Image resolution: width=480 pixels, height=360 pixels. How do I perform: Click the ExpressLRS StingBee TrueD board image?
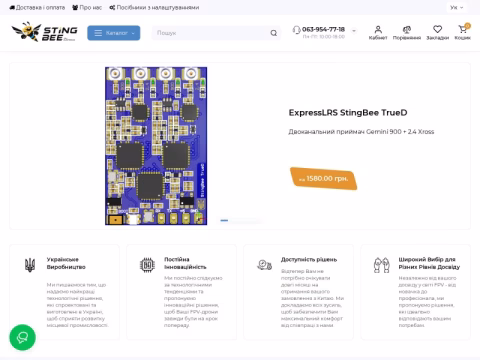click(x=156, y=146)
